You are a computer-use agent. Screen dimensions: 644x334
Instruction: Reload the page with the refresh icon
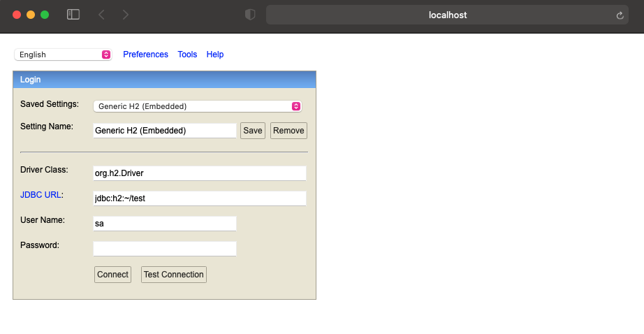(620, 15)
